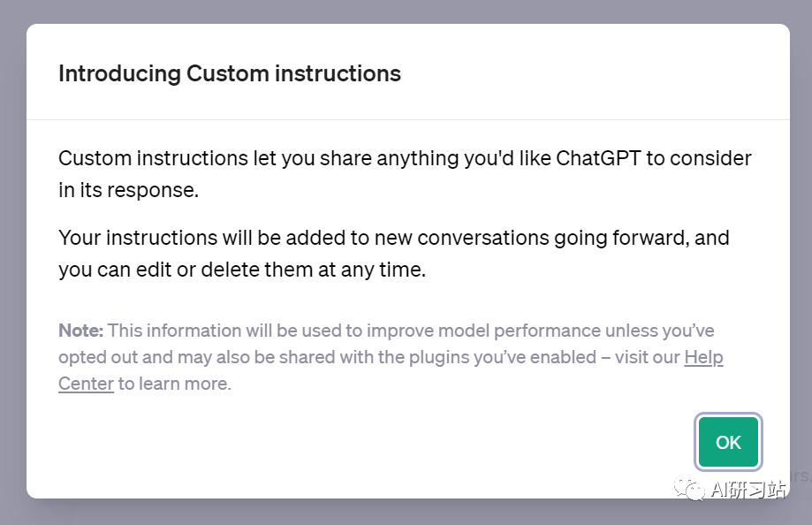This screenshot has height=525, width=812.
Task: Click plugins you've enabled in the note
Action: coord(503,357)
